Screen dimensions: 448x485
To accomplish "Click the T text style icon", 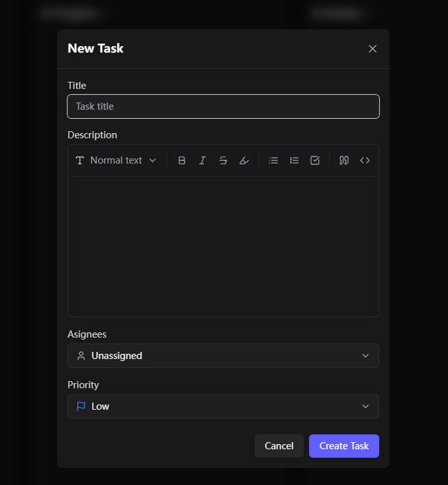I will pyautogui.click(x=80, y=160).
